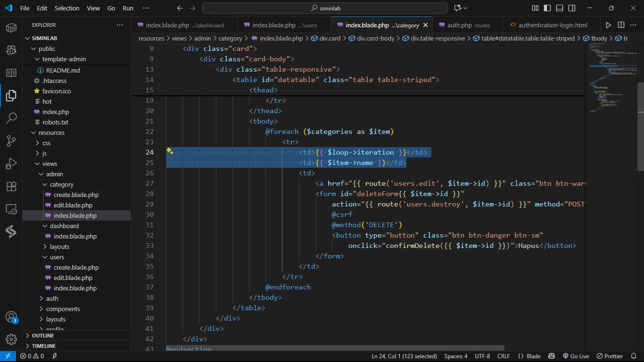Open the Remote Explorer view

tap(11, 209)
